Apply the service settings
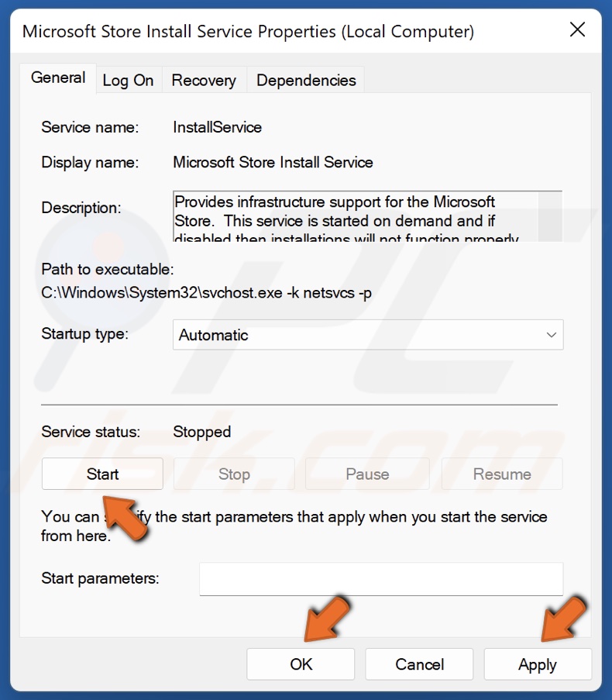This screenshot has height=700, width=612. click(x=538, y=664)
